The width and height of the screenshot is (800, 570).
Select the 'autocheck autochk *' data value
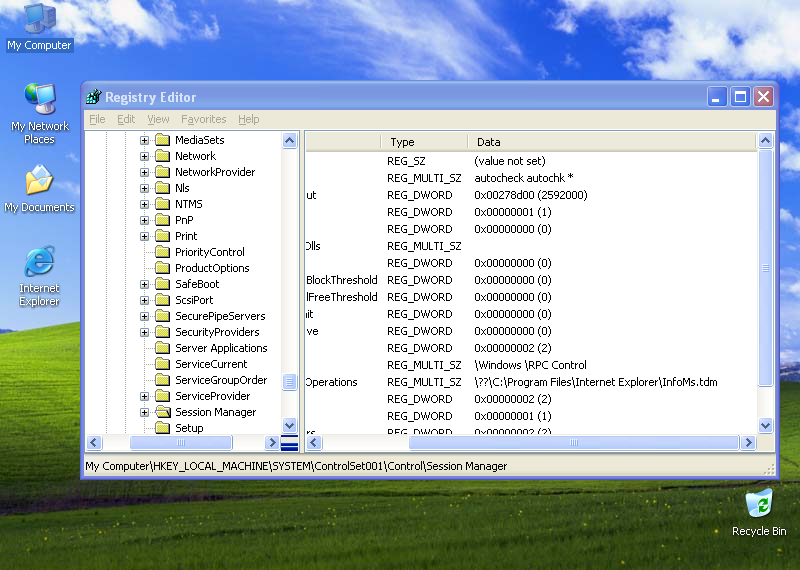(524, 178)
